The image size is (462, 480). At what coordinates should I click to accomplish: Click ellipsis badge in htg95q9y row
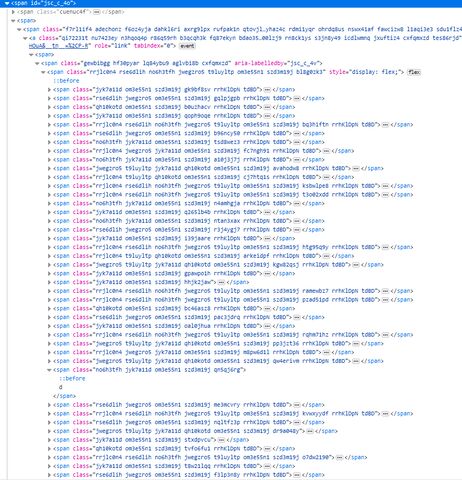click(x=385, y=247)
